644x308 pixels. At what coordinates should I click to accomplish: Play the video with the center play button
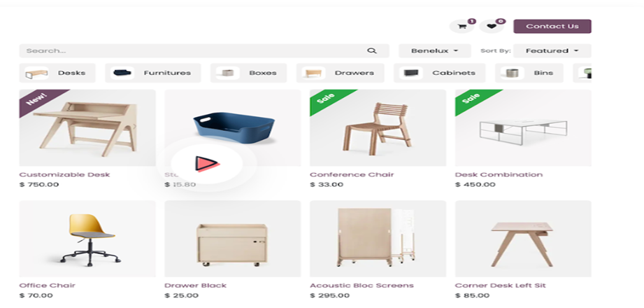click(x=206, y=164)
